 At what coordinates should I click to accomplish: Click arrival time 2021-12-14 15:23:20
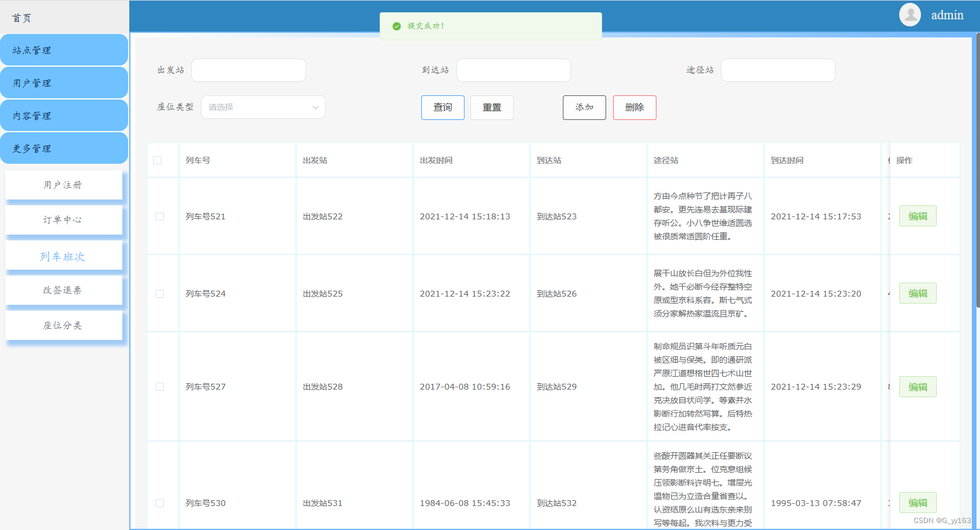point(816,294)
